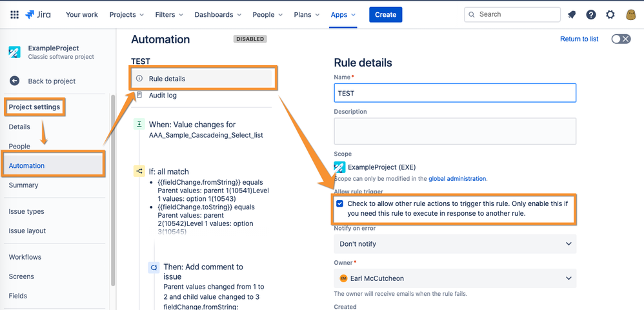This screenshot has height=310, width=644.
Task: Click the blue action icon beside Then
Action: click(154, 267)
